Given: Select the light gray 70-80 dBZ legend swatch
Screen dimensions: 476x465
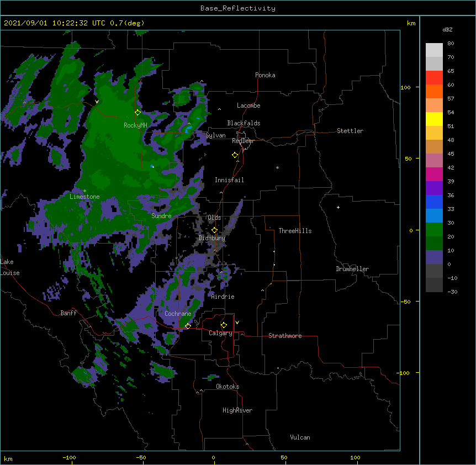Looking at the screenshot, I should (x=434, y=50).
